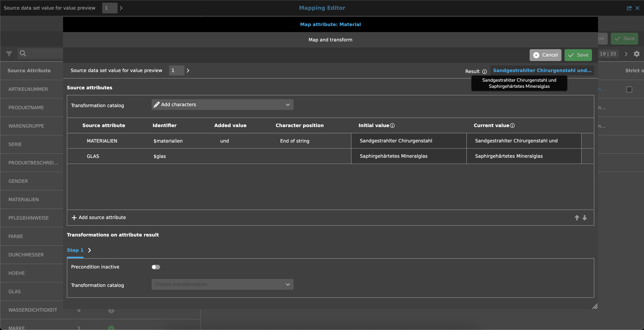The width and height of the screenshot is (644, 330).
Task: Click move up arrow icon
Action: 577,218
